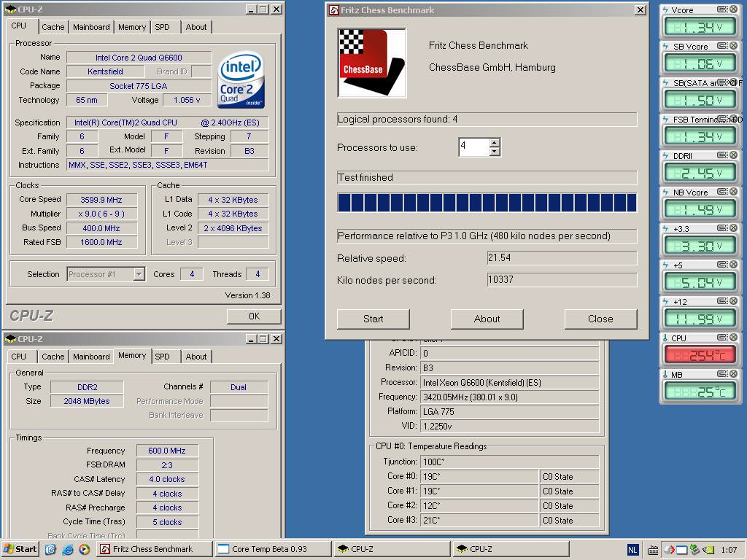This screenshot has width=747, height=560.
Task: Click the MB 25°C LCD display
Action: (700, 392)
